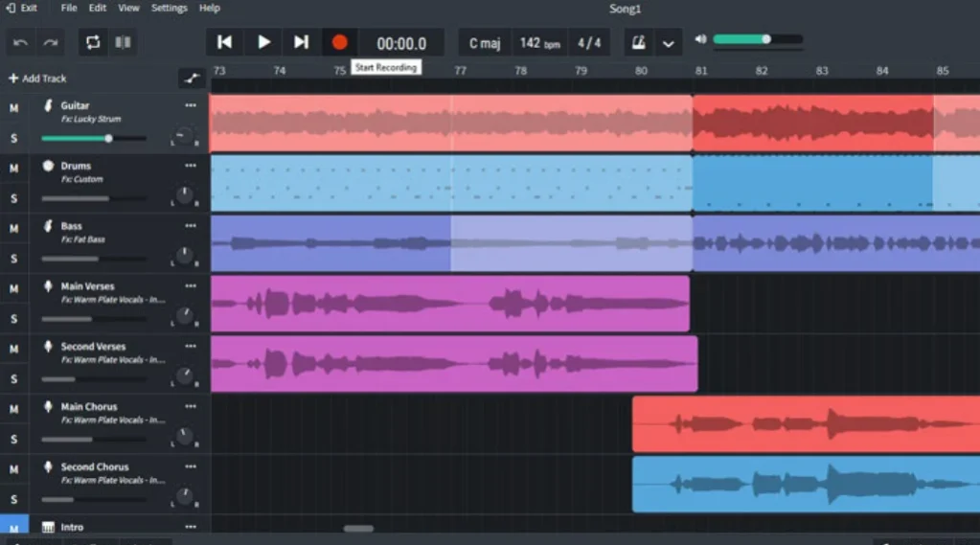Skip to the song end
Screen dimensions: 980x545
301,42
